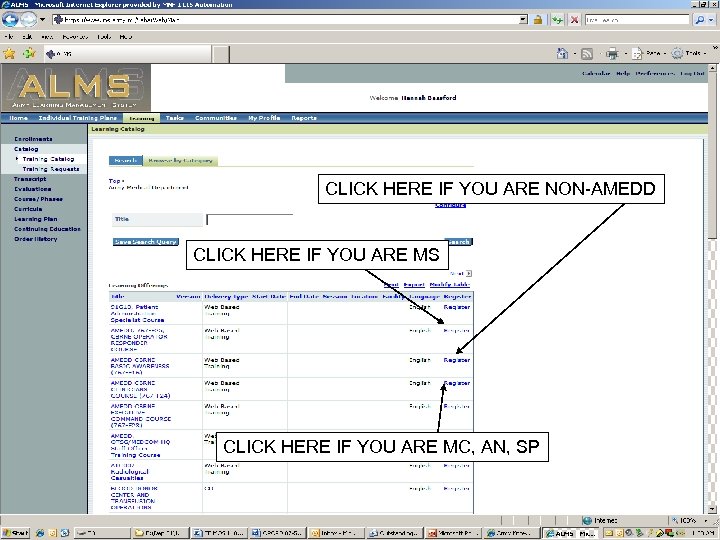Open the Tasks navigation tab
This screenshot has width=720, height=540.
174,118
